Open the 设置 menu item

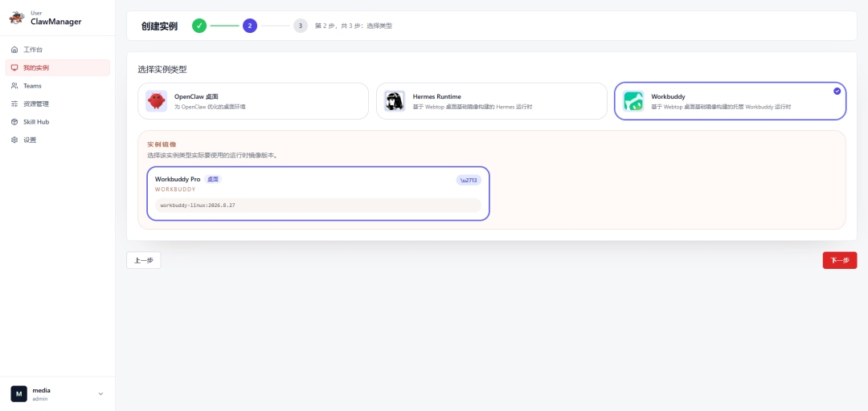(58, 140)
